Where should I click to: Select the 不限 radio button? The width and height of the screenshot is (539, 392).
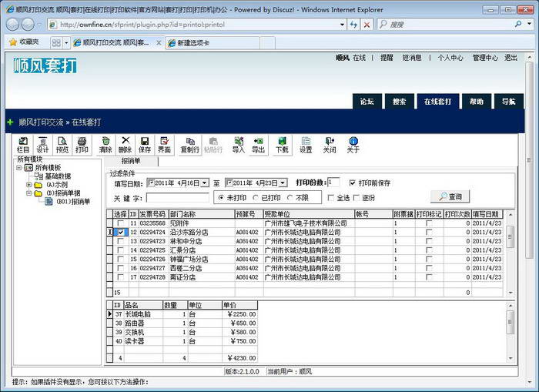click(290, 198)
